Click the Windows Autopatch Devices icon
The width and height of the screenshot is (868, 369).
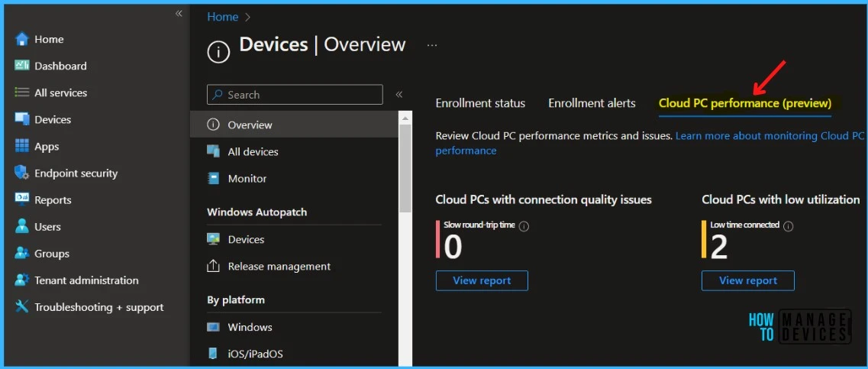213,239
